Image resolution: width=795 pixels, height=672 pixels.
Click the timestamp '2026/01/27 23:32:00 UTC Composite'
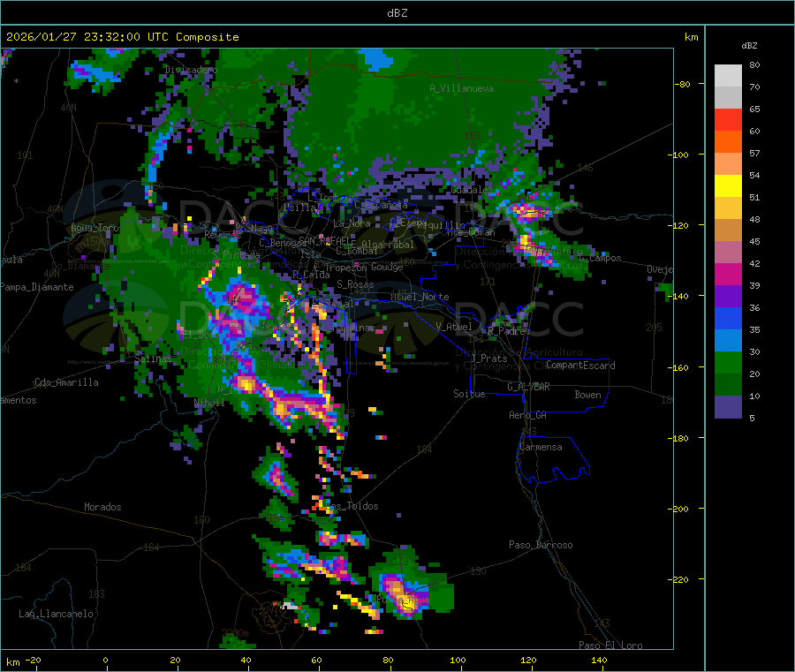pyautogui.click(x=122, y=37)
